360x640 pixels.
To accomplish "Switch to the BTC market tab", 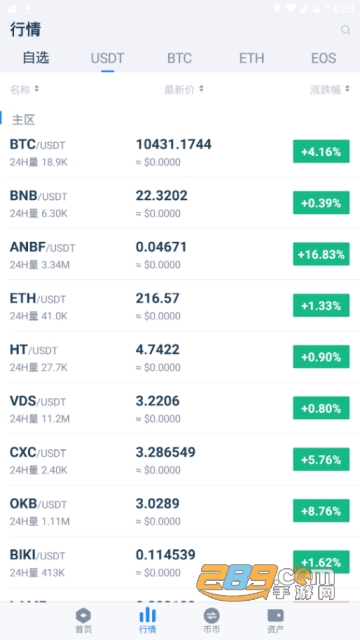I will coord(179,58).
